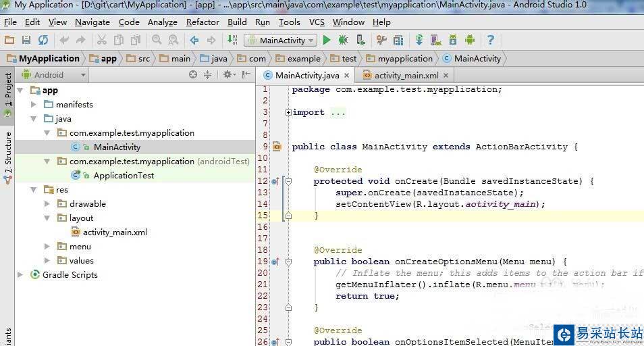The height and width of the screenshot is (346, 644).
Task: Open the Android project view dropdown
Action: (54, 75)
